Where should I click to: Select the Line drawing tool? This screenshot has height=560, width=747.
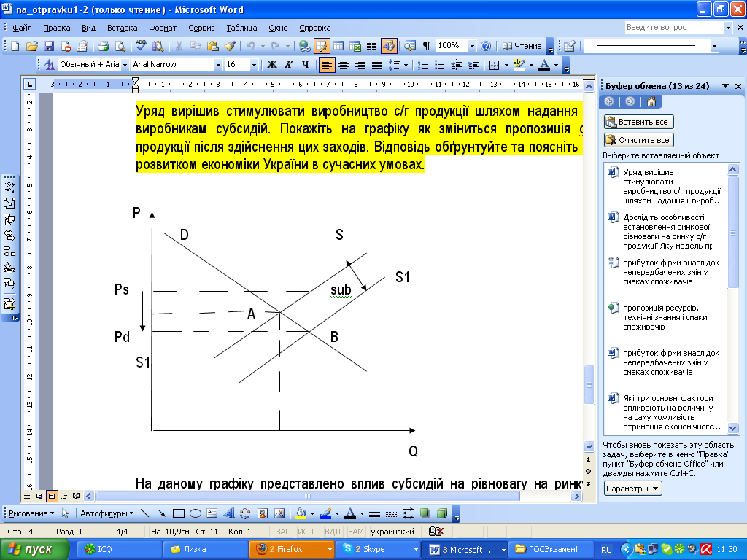pos(145,513)
